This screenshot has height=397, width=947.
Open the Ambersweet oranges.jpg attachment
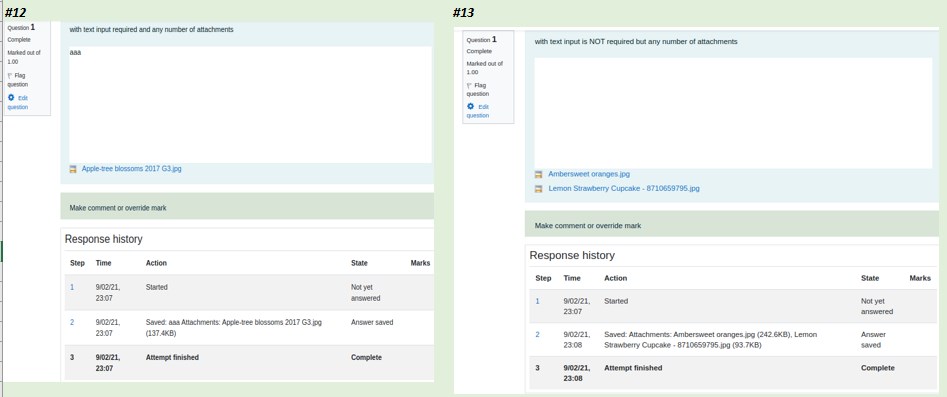click(x=589, y=173)
